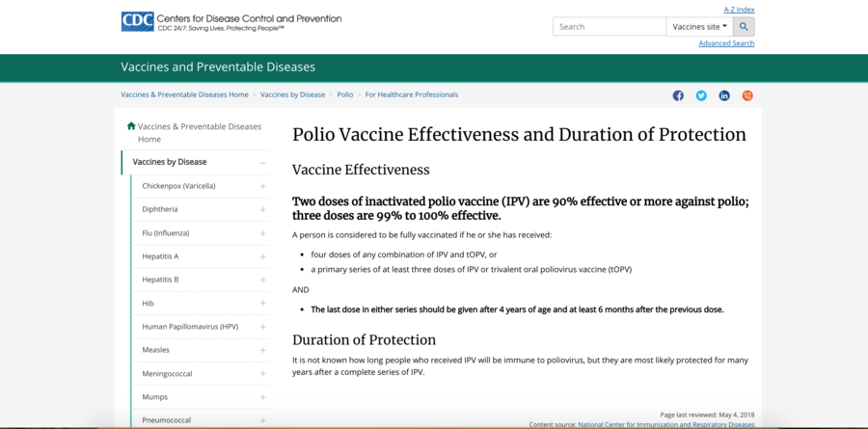This screenshot has width=868, height=429.
Task: Click bullet 'a primary series of at least three doses'
Action: click(x=471, y=270)
